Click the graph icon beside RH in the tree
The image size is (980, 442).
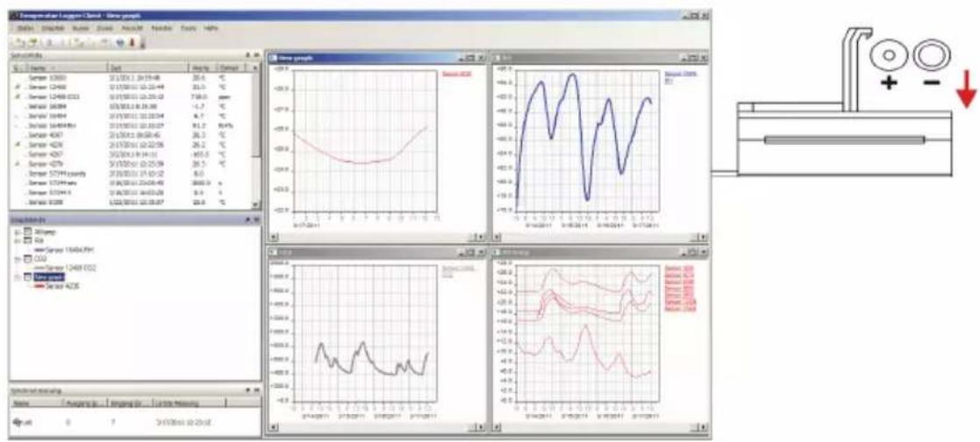[x=27, y=240]
